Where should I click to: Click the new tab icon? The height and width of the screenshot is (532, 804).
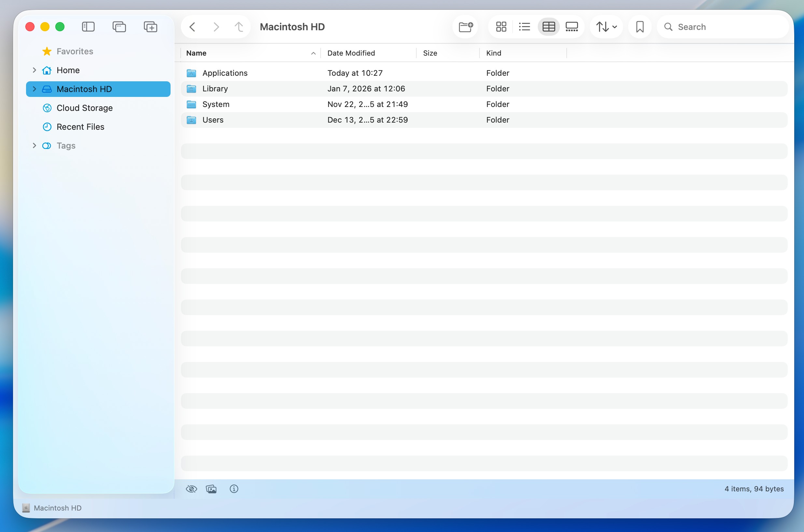coord(119,27)
